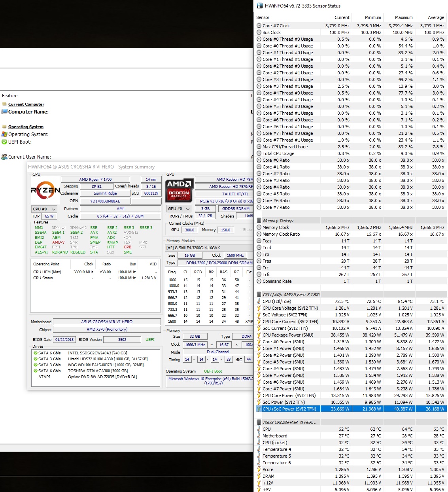448x492 pixels.
Task: Click the Current User Name users icon
Action: pos(4,157)
